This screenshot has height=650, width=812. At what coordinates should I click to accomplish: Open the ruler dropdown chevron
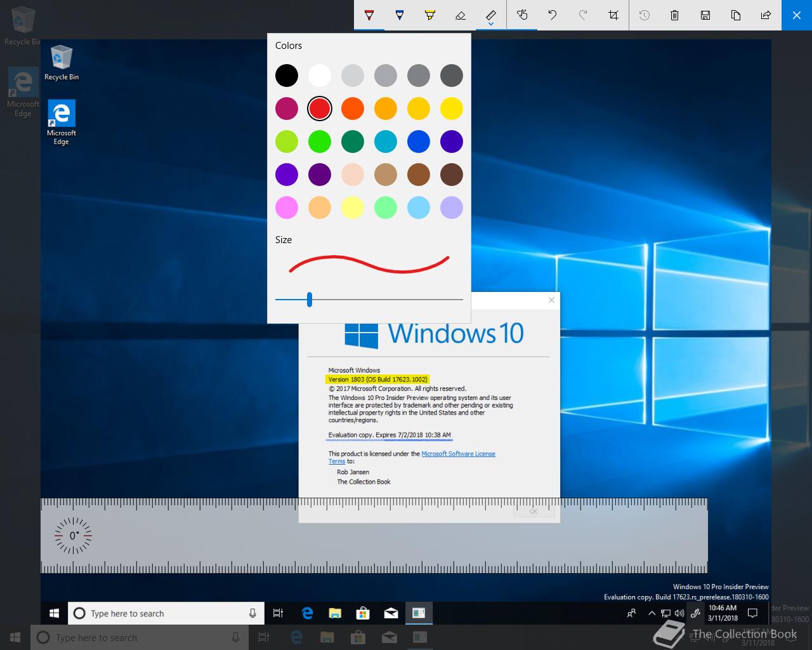point(491,25)
